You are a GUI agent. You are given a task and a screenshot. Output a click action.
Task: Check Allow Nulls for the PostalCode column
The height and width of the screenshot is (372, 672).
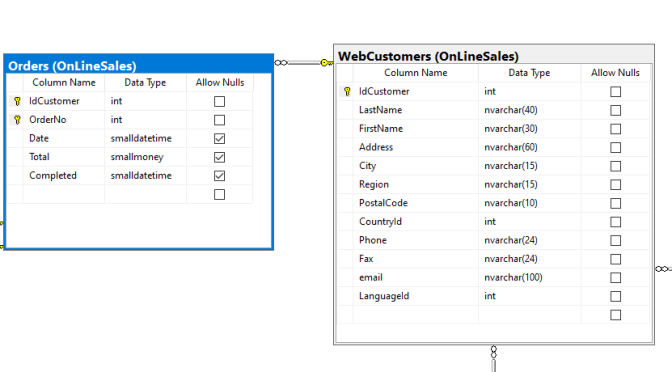tap(615, 203)
